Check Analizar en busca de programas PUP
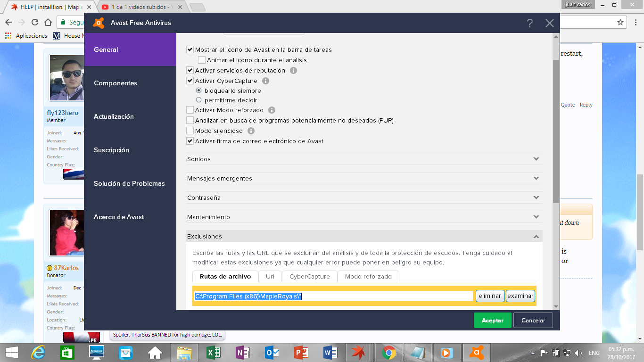The width and height of the screenshot is (644, 362). click(x=190, y=121)
